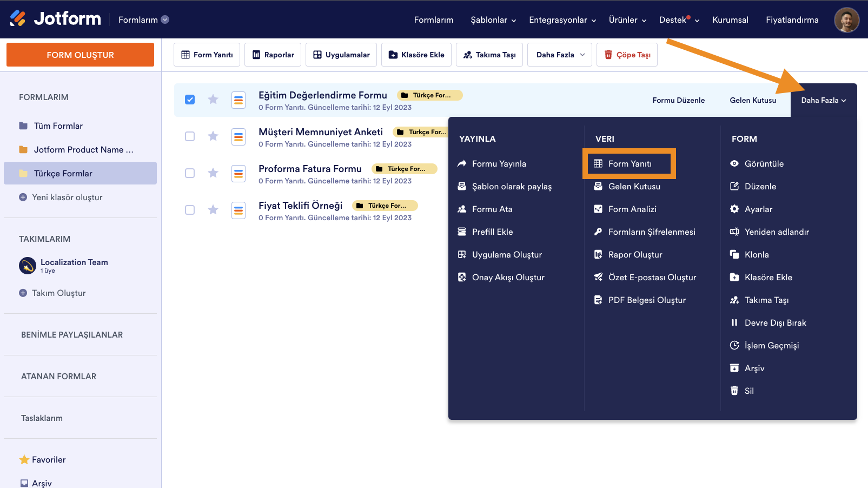This screenshot has width=868, height=488.
Task: Open Daha Fazla dropdown in toolbar
Action: point(560,55)
